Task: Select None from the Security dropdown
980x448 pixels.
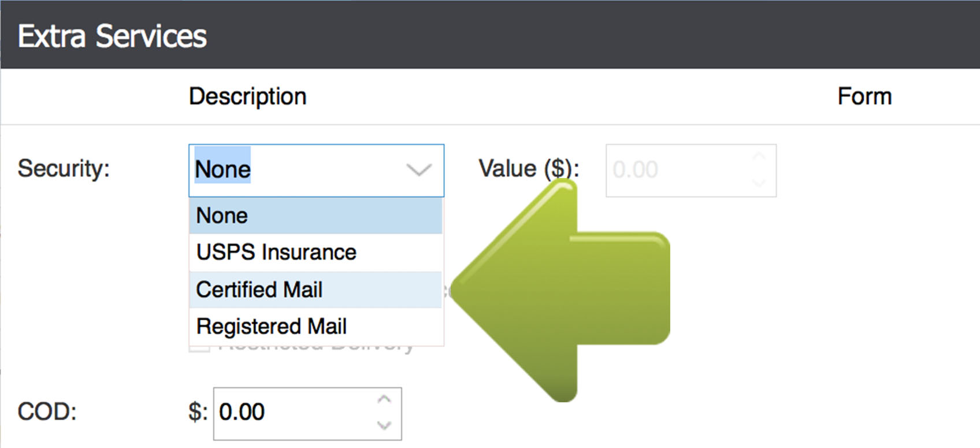Action: point(222,214)
